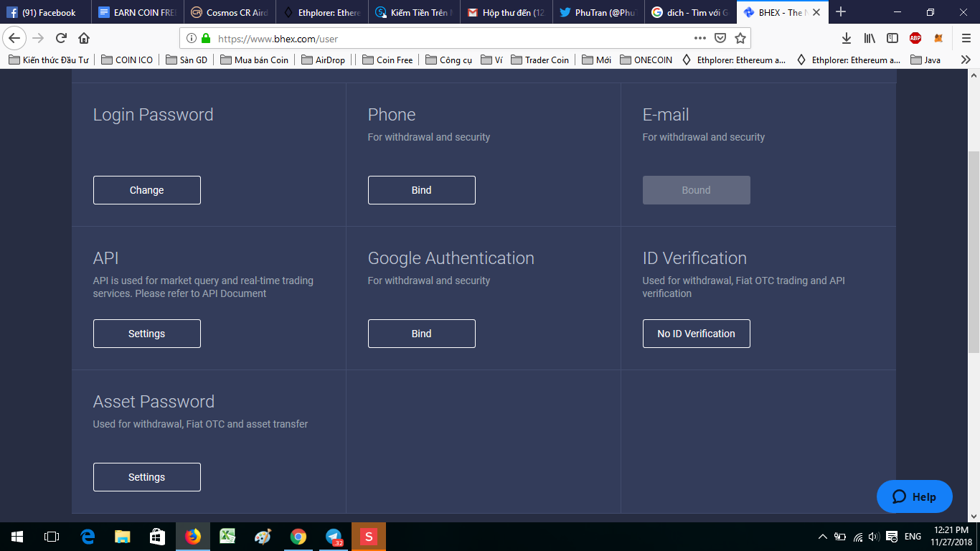Switch to the Ethplorer tab
The image size is (980, 551).
pyautogui.click(x=321, y=12)
